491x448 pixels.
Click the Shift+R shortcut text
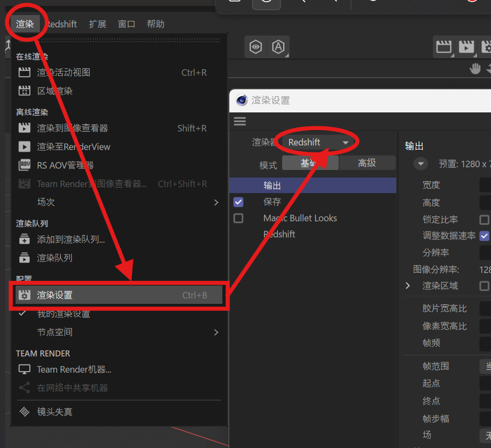192,128
